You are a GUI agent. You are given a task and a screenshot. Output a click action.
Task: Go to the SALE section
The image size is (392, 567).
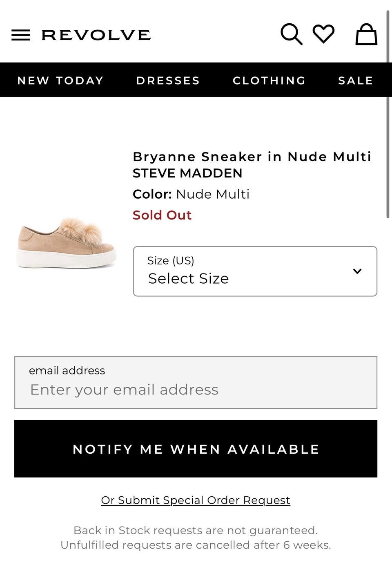(356, 81)
